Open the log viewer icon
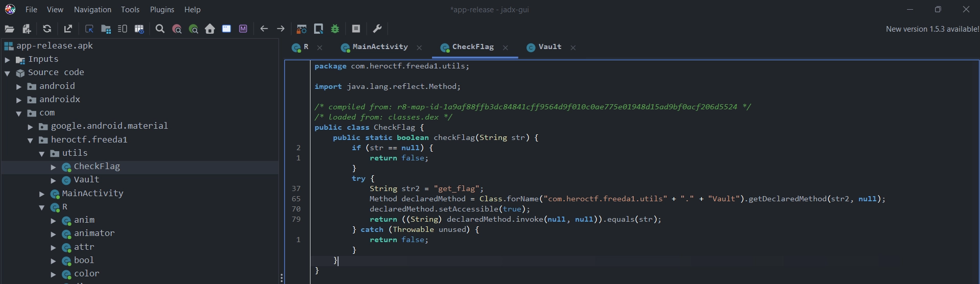This screenshot has height=284, width=980. point(356,29)
